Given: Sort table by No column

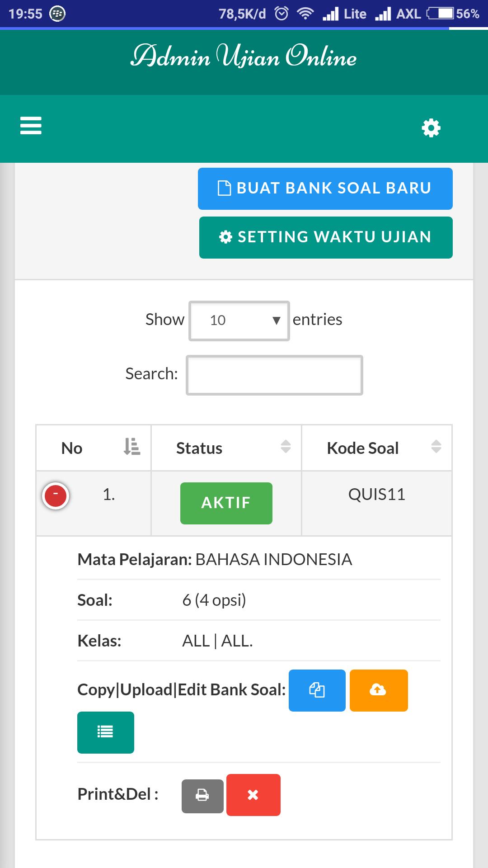Looking at the screenshot, I should [94, 448].
